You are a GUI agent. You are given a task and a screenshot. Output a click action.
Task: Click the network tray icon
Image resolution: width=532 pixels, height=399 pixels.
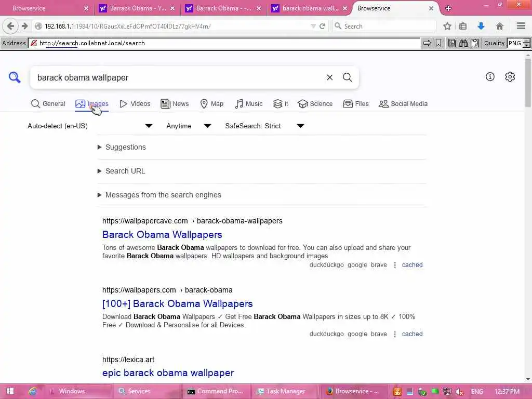[x=447, y=392]
